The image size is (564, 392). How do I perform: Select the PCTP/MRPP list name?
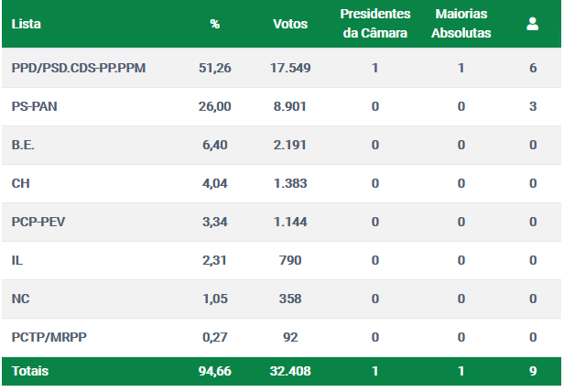pos(49,338)
